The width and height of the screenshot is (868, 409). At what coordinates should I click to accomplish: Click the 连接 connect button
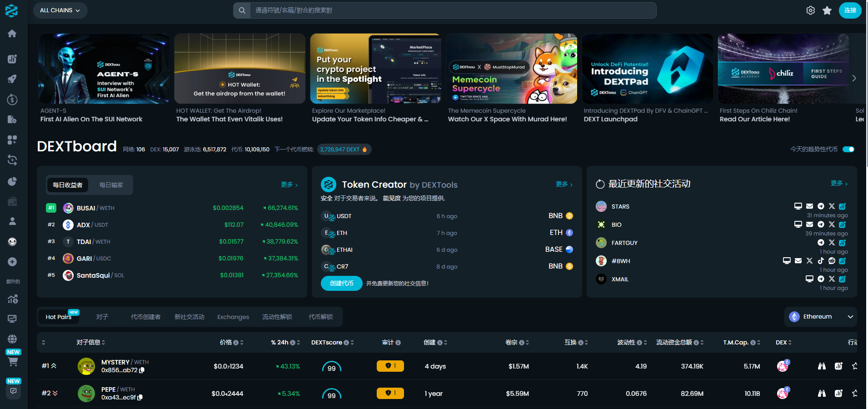[850, 10]
